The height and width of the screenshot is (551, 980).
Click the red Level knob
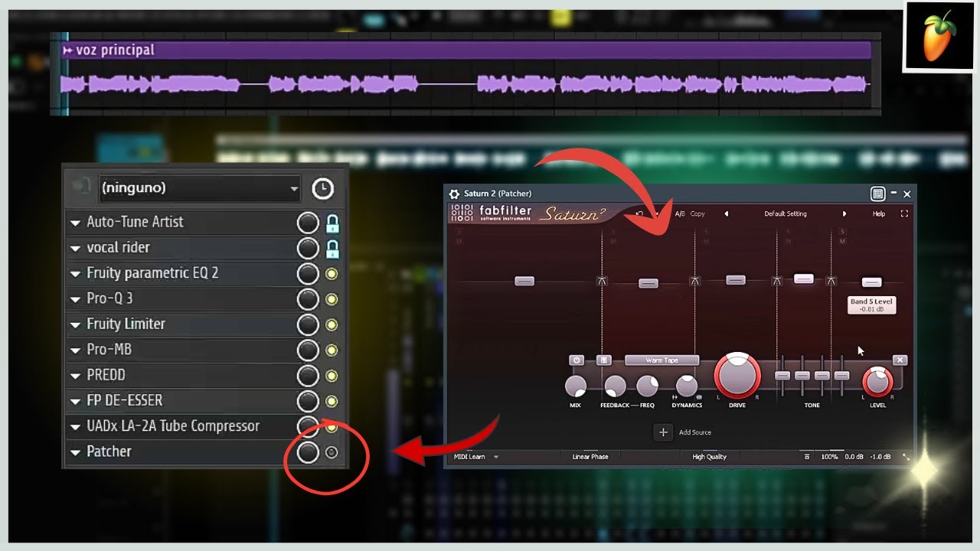pyautogui.click(x=877, y=382)
